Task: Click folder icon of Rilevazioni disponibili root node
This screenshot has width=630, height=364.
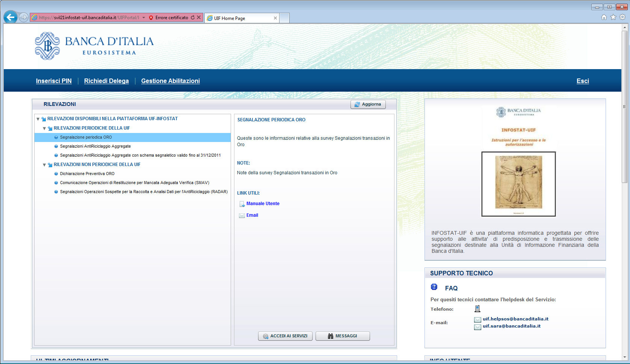Action: (44, 119)
